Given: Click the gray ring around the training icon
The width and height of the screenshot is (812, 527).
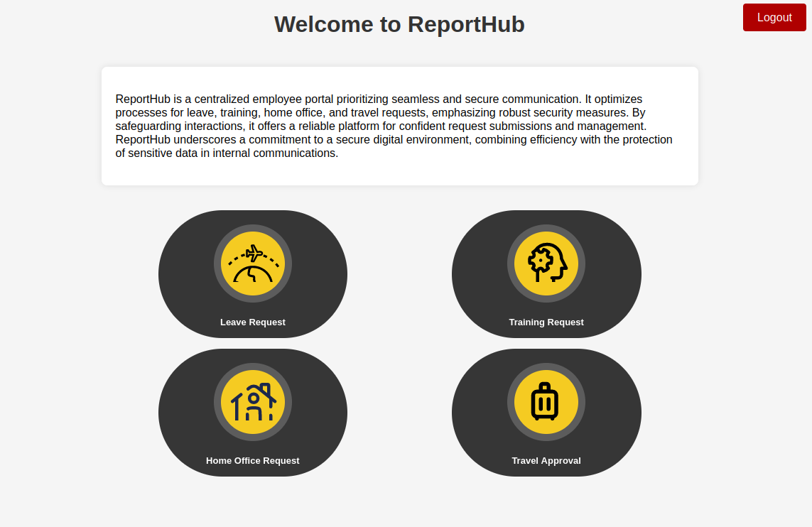Looking at the screenshot, I should click(511, 263).
